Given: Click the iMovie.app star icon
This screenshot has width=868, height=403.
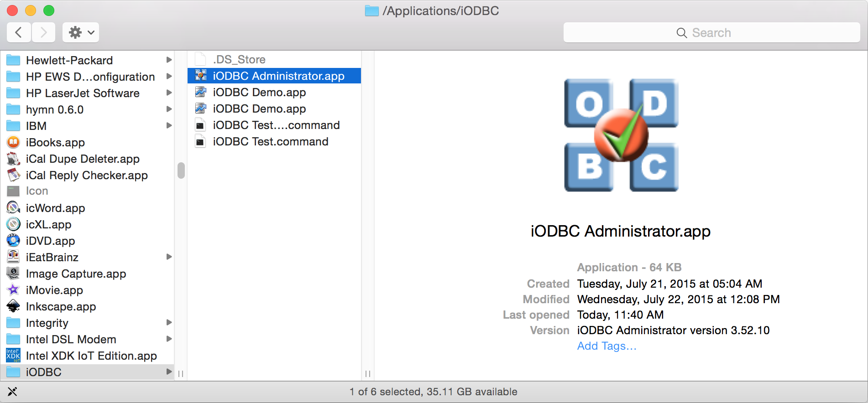Looking at the screenshot, I should pos(13,290).
